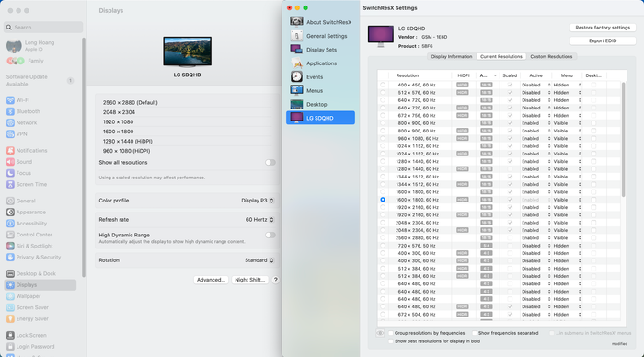Check Show frequencies separated

(x=475, y=333)
